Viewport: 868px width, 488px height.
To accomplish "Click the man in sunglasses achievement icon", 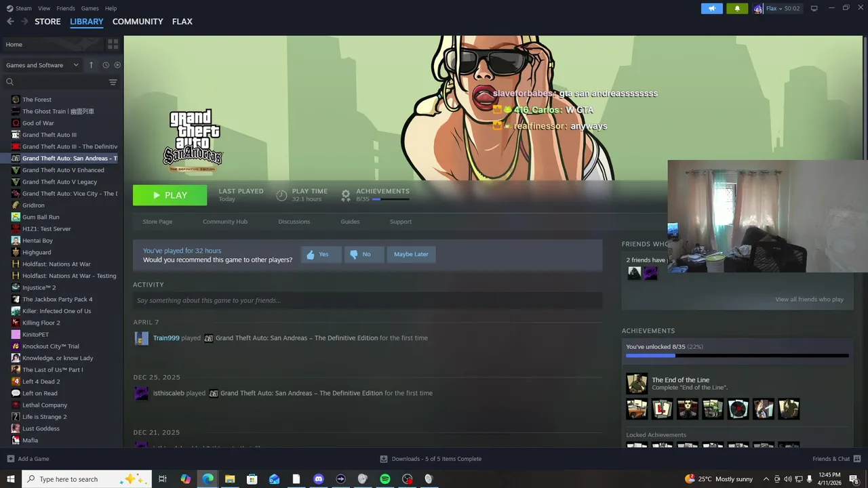I will 687,409.
